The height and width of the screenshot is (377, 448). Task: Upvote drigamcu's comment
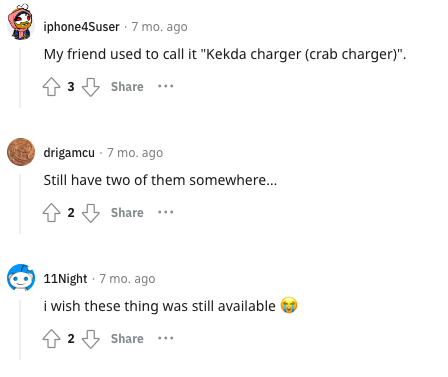point(52,213)
